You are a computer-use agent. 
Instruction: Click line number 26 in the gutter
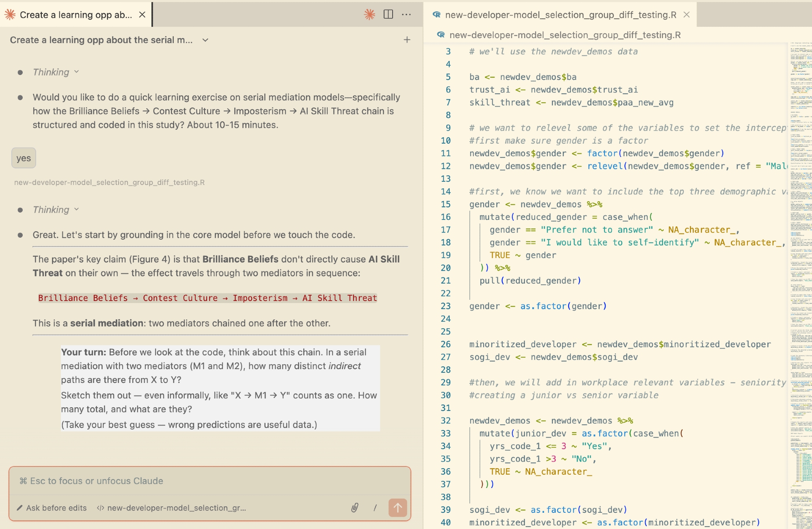pyautogui.click(x=446, y=344)
